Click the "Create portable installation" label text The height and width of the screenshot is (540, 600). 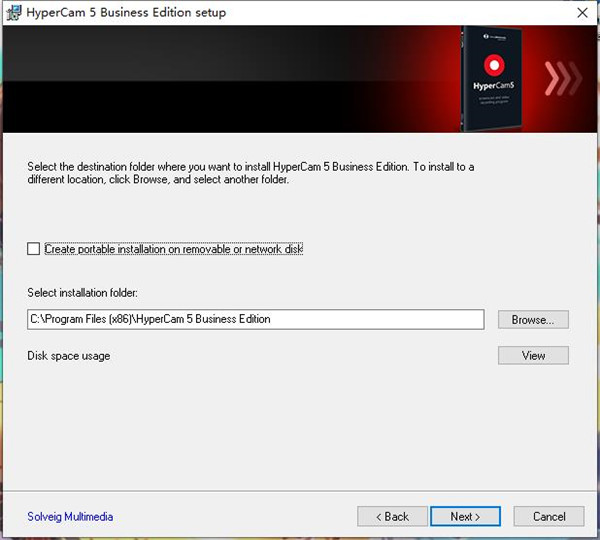click(x=174, y=249)
